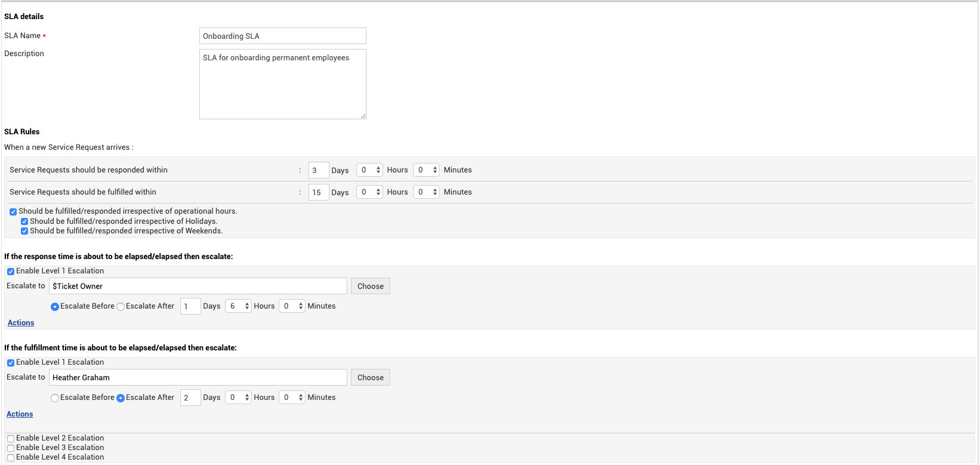980x465 pixels.
Task: Disable fulfilled irrespective of Weekends
Action: pyautogui.click(x=24, y=231)
